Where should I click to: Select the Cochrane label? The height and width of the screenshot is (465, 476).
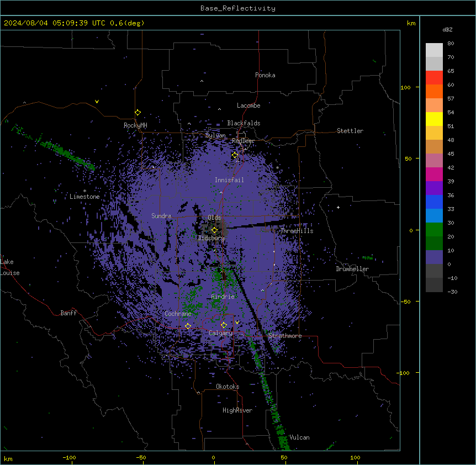pyautogui.click(x=178, y=314)
